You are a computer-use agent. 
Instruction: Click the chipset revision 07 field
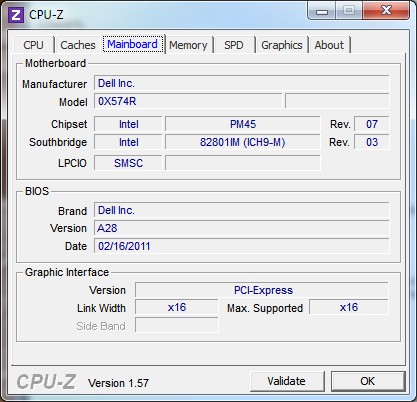click(372, 124)
